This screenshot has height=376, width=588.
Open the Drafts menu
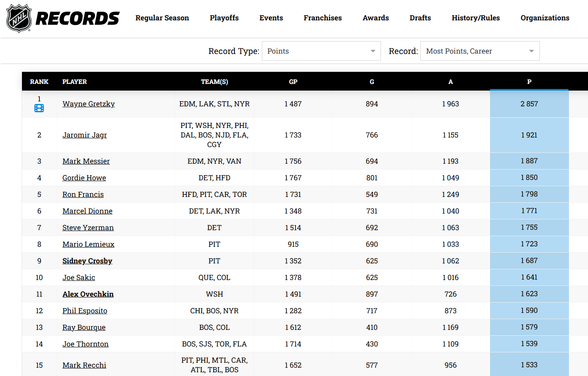(420, 18)
